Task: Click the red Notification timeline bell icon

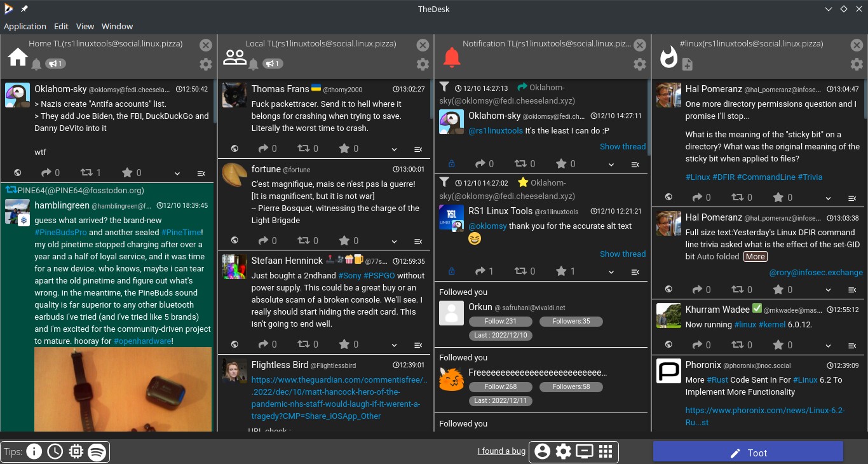Action: [x=452, y=57]
